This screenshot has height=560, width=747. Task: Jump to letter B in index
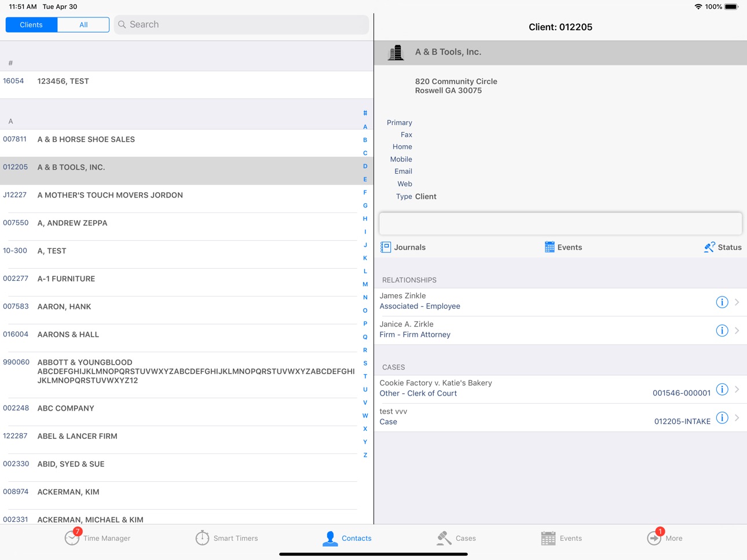(365, 140)
